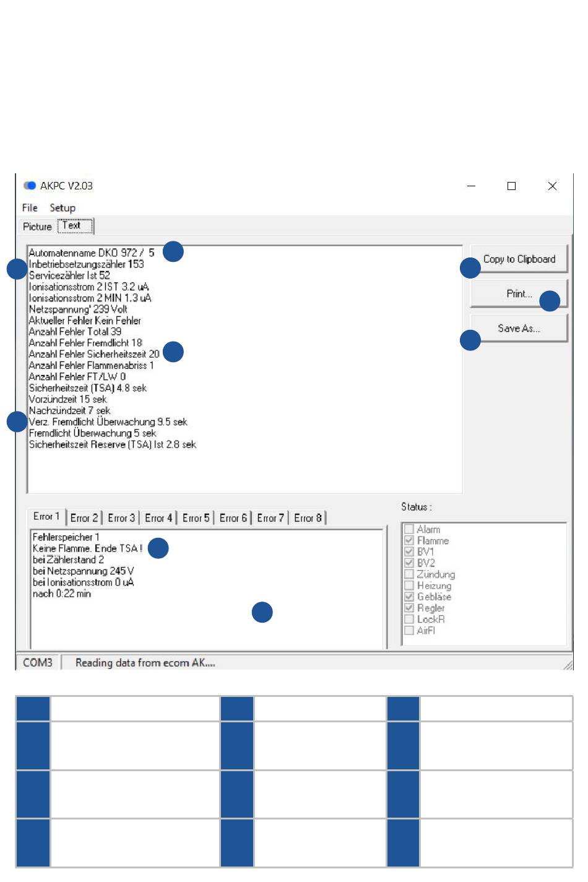
Task: Toggle the Alarm status checkbox
Action: (409, 529)
